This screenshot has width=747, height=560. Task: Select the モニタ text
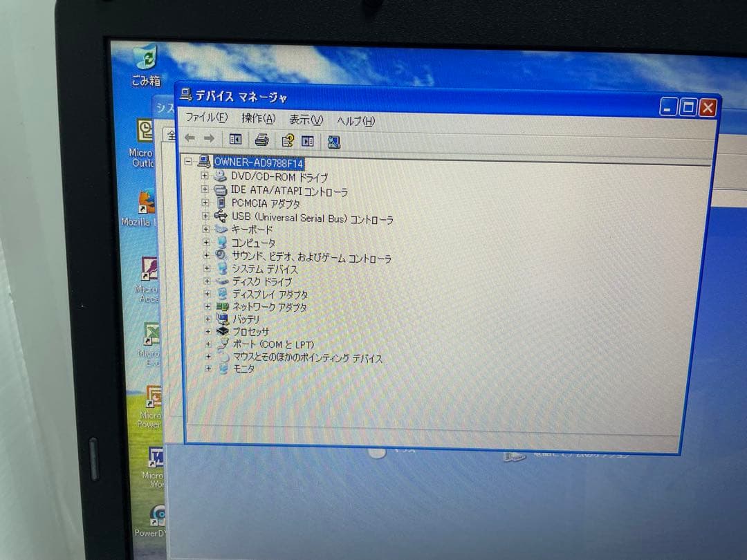243,368
